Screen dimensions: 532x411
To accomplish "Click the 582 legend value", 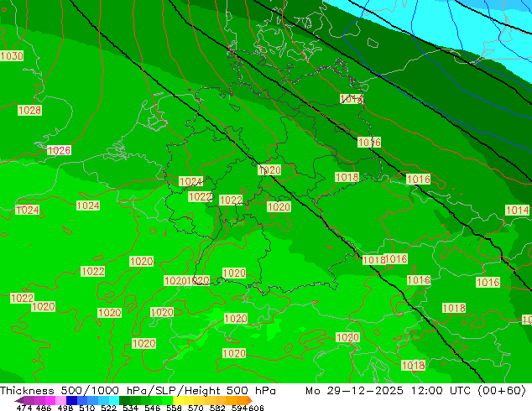I will pyautogui.click(x=217, y=408).
